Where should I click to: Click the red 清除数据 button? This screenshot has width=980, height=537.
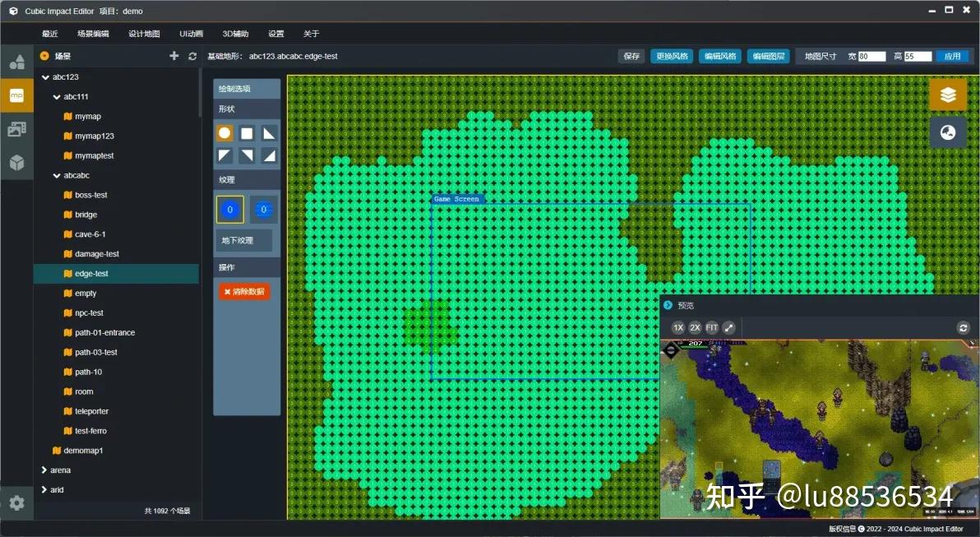click(x=244, y=291)
